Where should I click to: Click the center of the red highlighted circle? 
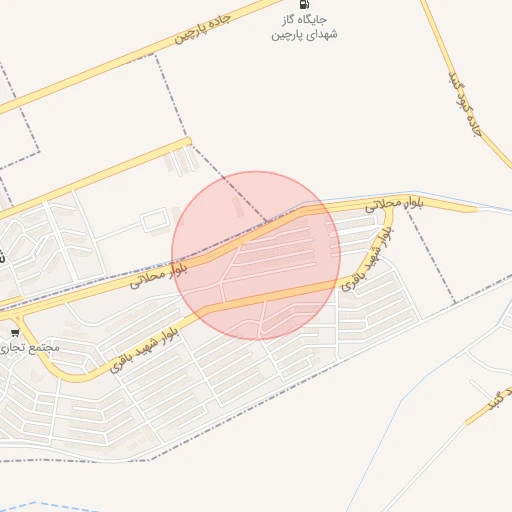(256, 256)
